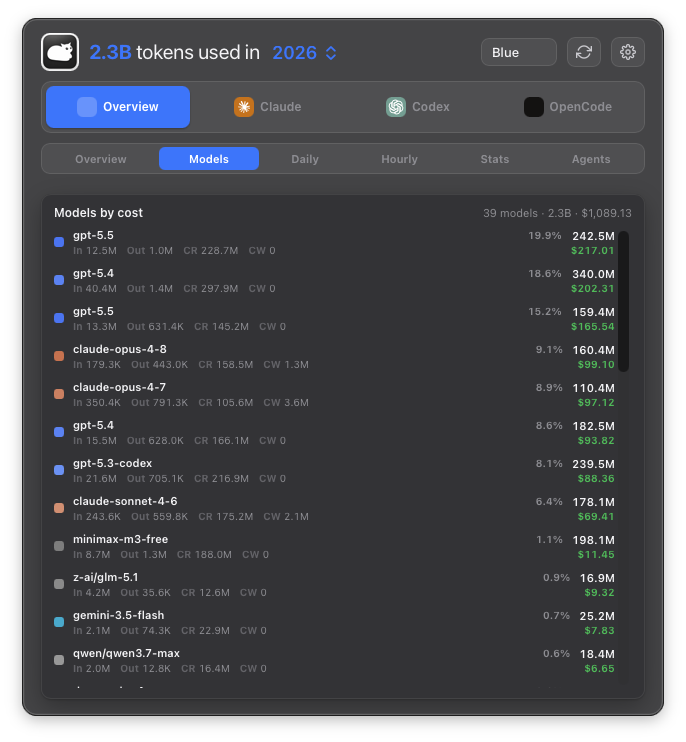The width and height of the screenshot is (686, 742).
Task: Open settings via the gear icon
Action: pyautogui.click(x=628, y=52)
